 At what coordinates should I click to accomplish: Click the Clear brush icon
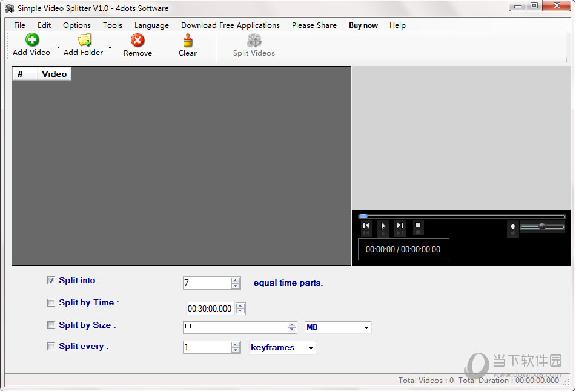pyautogui.click(x=188, y=41)
